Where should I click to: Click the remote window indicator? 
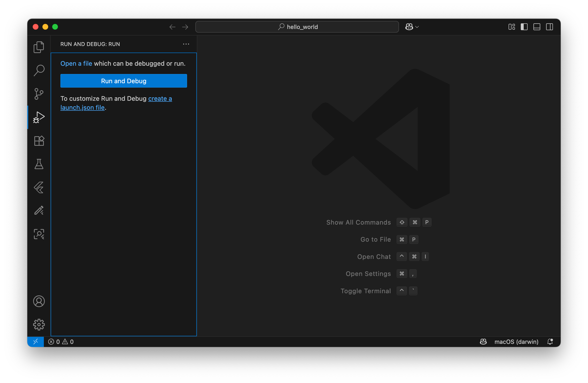pos(36,342)
